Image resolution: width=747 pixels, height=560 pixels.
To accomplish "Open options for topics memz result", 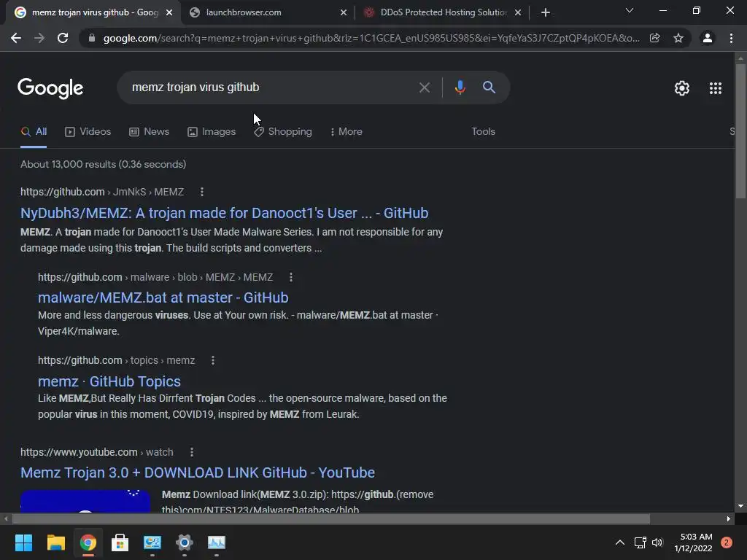I will point(213,360).
